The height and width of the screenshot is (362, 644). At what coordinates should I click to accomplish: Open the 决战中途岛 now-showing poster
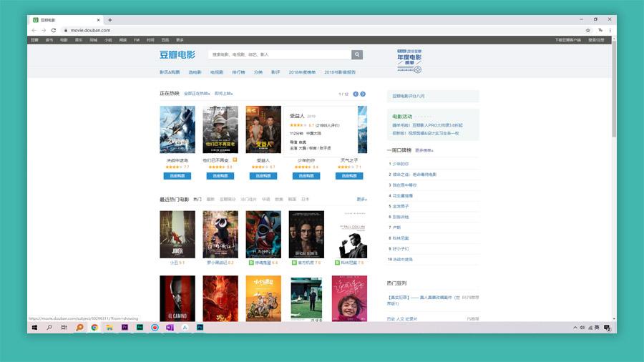pos(177,129)
